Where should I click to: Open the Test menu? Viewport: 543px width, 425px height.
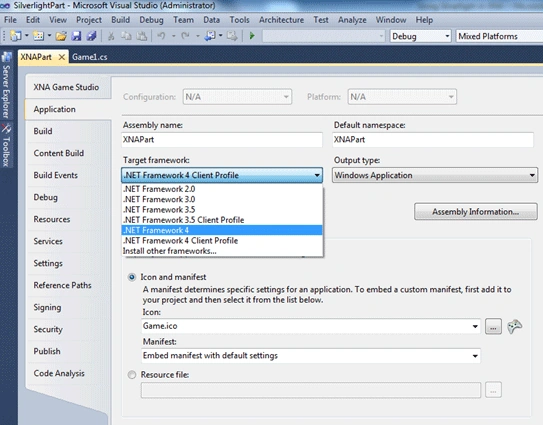click(321, 20)
